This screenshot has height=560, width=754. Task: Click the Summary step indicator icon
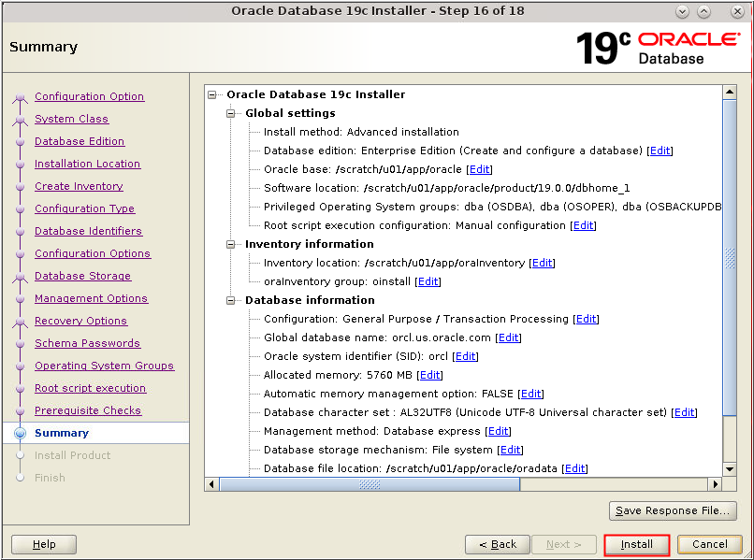tap(22, 433)
